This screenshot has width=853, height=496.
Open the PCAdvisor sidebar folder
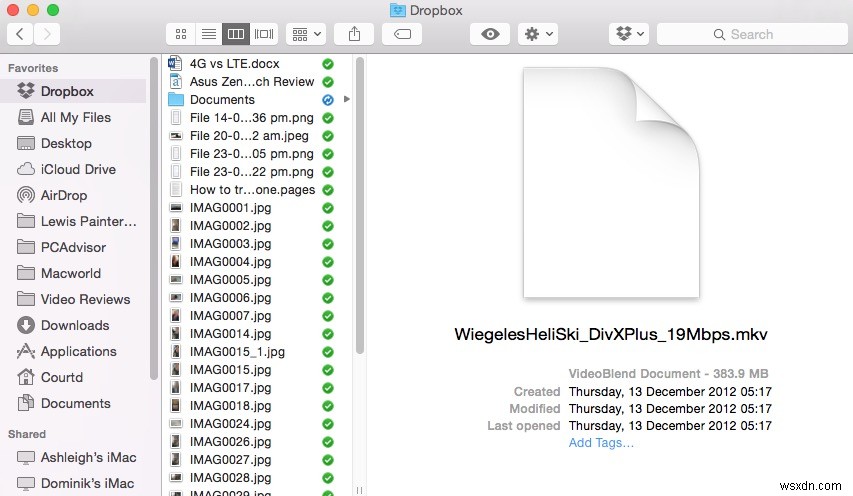(73, 247)
